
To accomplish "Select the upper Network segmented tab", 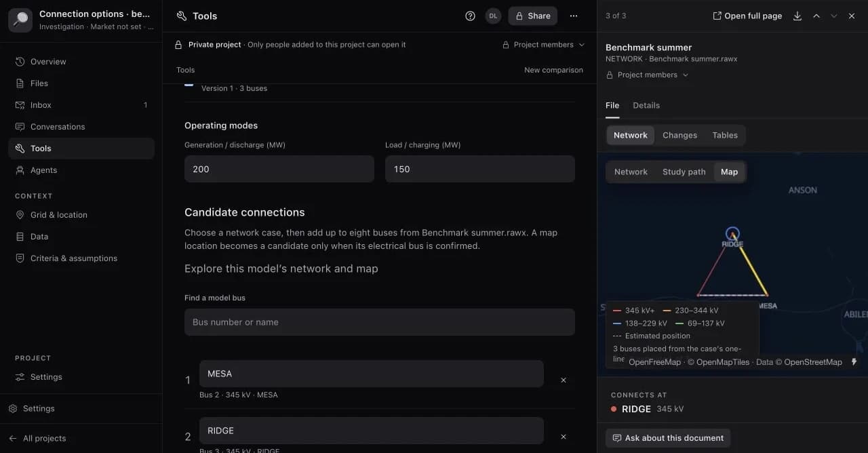I will (631, 136).
